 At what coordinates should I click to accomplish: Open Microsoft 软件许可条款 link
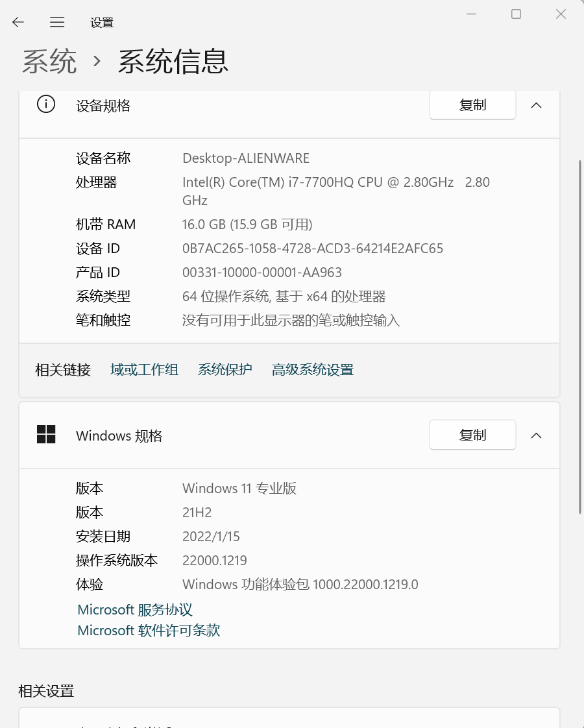(x=149, y=631)
